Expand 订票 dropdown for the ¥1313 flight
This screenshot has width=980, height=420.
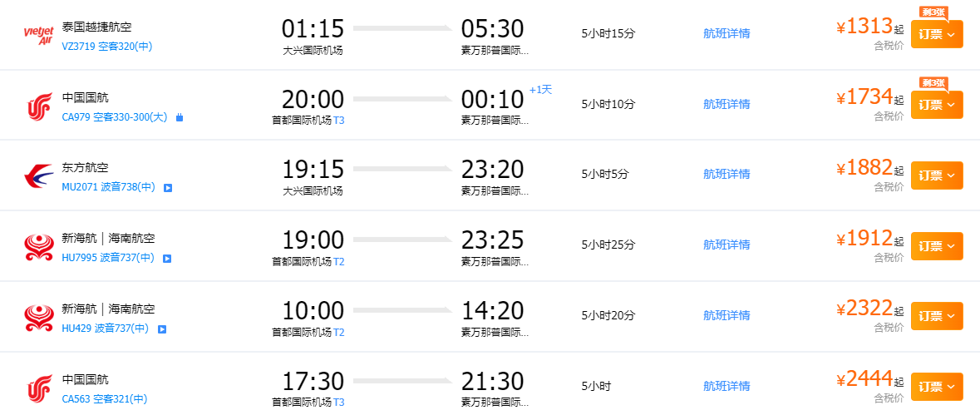click(x=937, y=34)
